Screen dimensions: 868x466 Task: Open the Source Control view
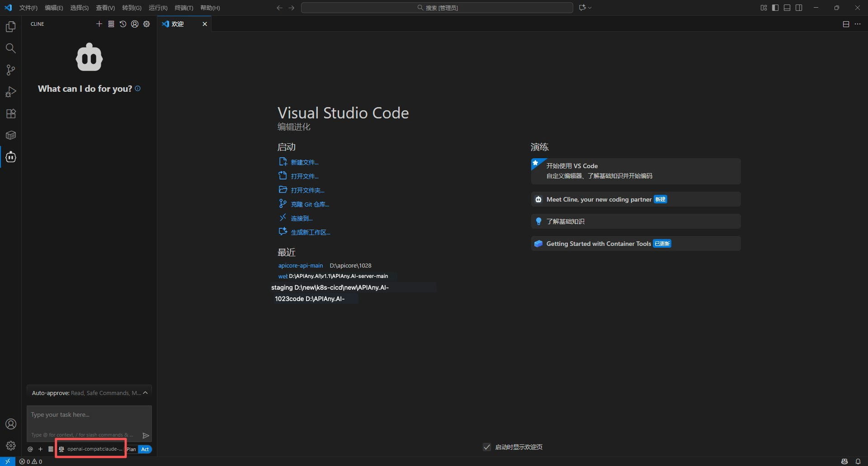[11, 70]
